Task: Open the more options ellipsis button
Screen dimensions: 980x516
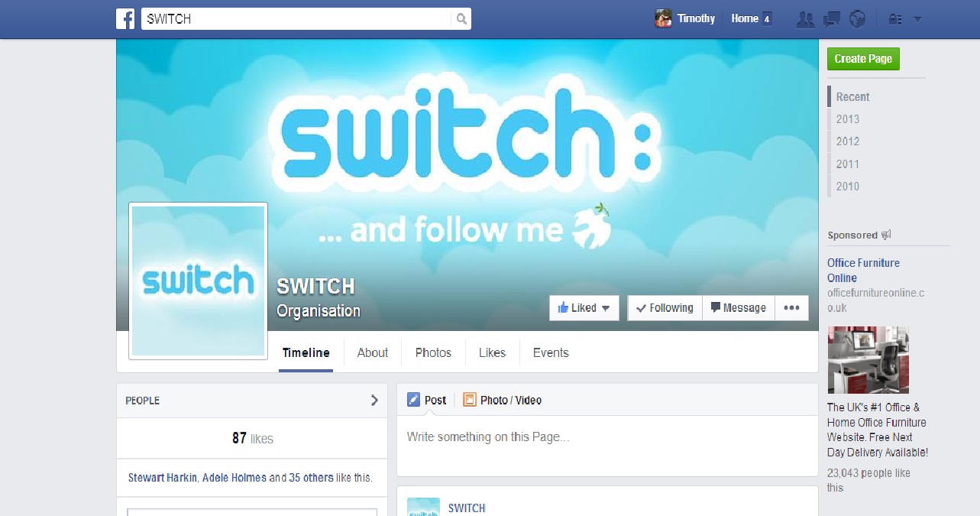Action: point(791,308)
